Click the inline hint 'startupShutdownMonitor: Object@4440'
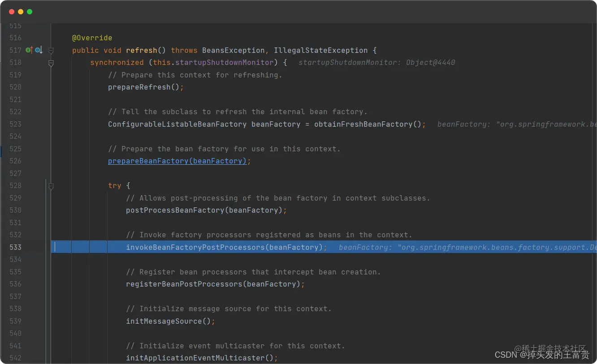Image resolution: width=597 pixels, height=364 pixels. [376, 63]
